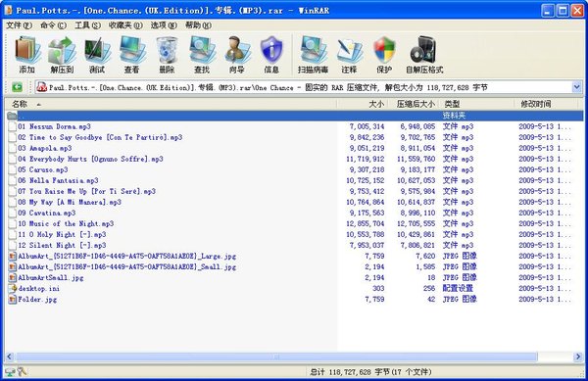588x381 pixels.
Task: Open the 帮助 (Help) menu
Action: point(198,25)
